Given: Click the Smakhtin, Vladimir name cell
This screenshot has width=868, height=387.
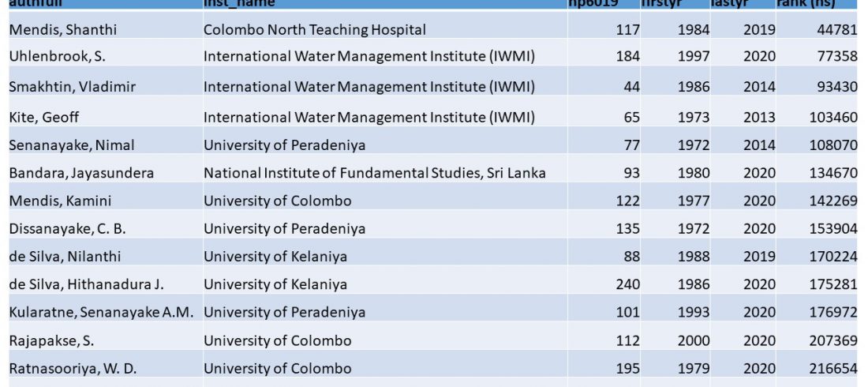Looking at the screenshot, I should [72, 87].
